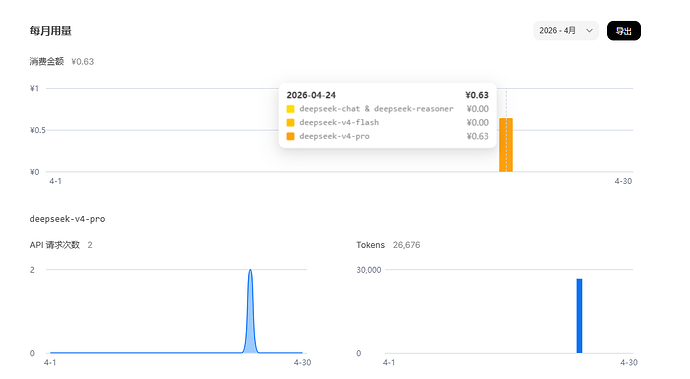Screen dimensions: 690x379
Task: Click the orange bar in the spending chart
Action: click(x=506, y=145)
